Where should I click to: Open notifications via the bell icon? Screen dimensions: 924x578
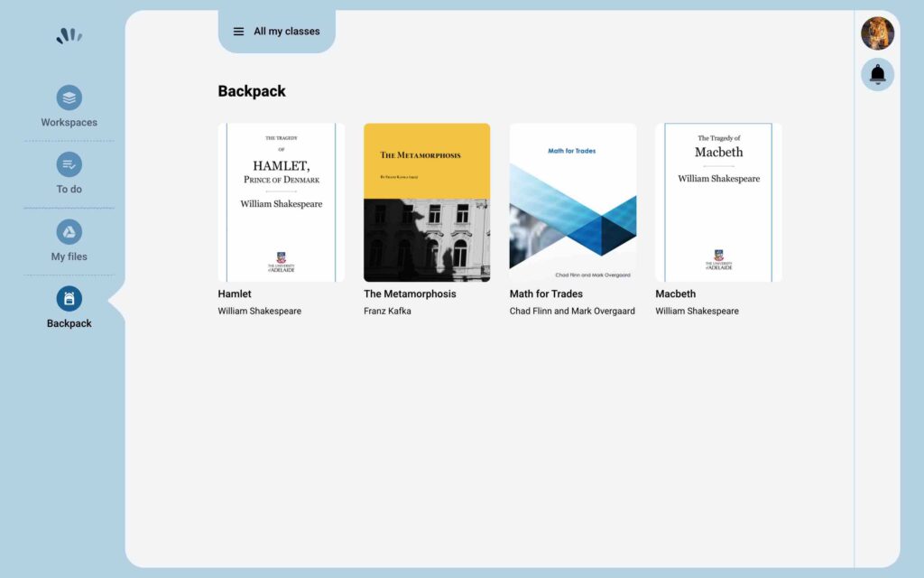click(876, 73)
